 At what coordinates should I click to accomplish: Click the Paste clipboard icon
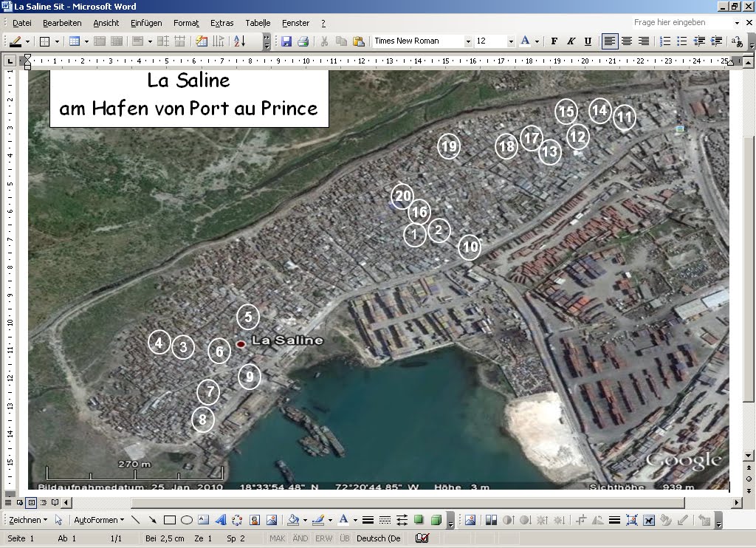coord(358,41)
